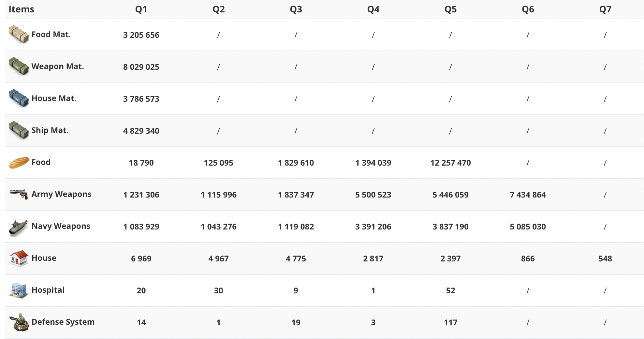Select the Army Weapons row label
644x339 pixels.
(61, 194)
